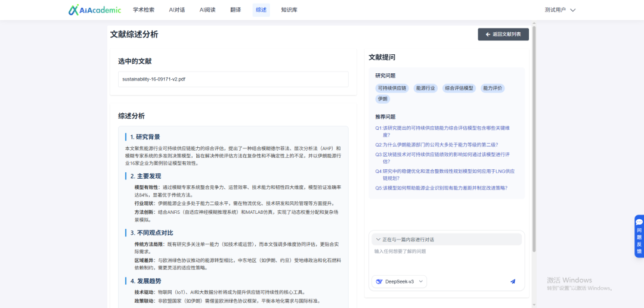Viewport: 644px width, 308px height.
Task: Open the 问题反馈 feedback side widget
Action: 639,236
